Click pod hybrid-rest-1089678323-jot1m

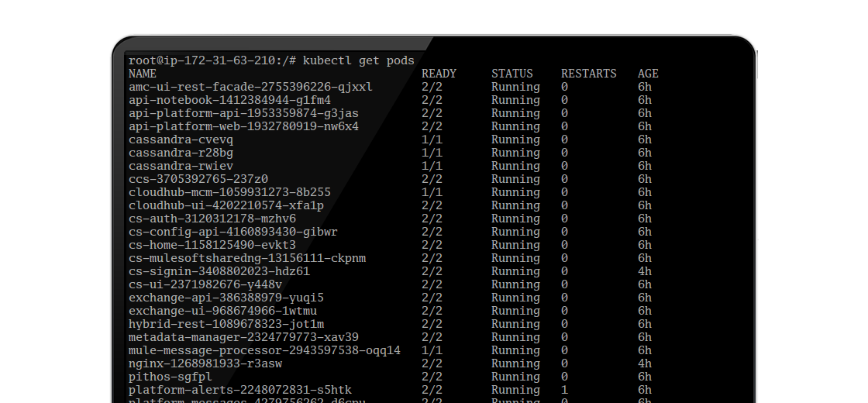point(226,325)
